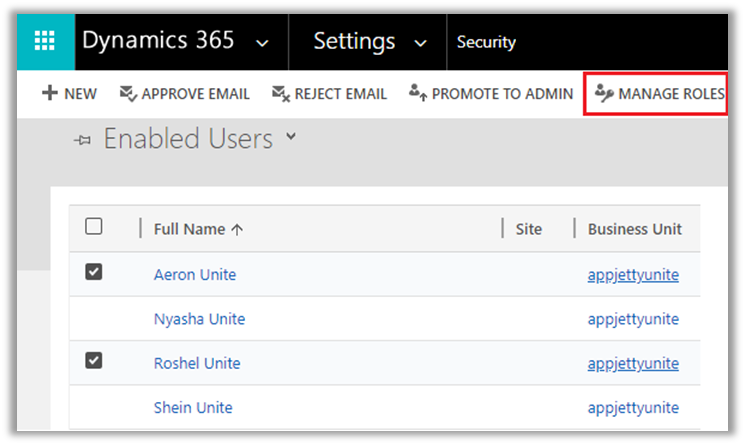The height and width of the screenshot is (445, 745).
Task: Open the Security navigation item
Action: click(486, 42)
